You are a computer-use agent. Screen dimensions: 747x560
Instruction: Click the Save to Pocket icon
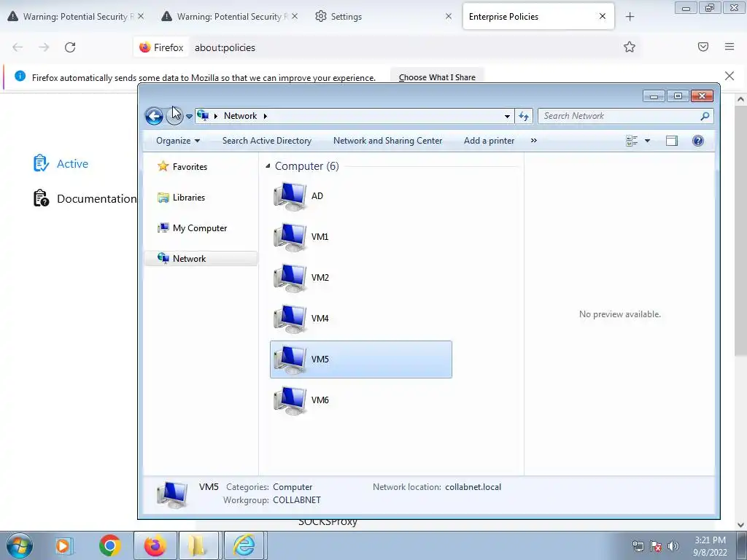pyautogui.click(x=703, y=47)
